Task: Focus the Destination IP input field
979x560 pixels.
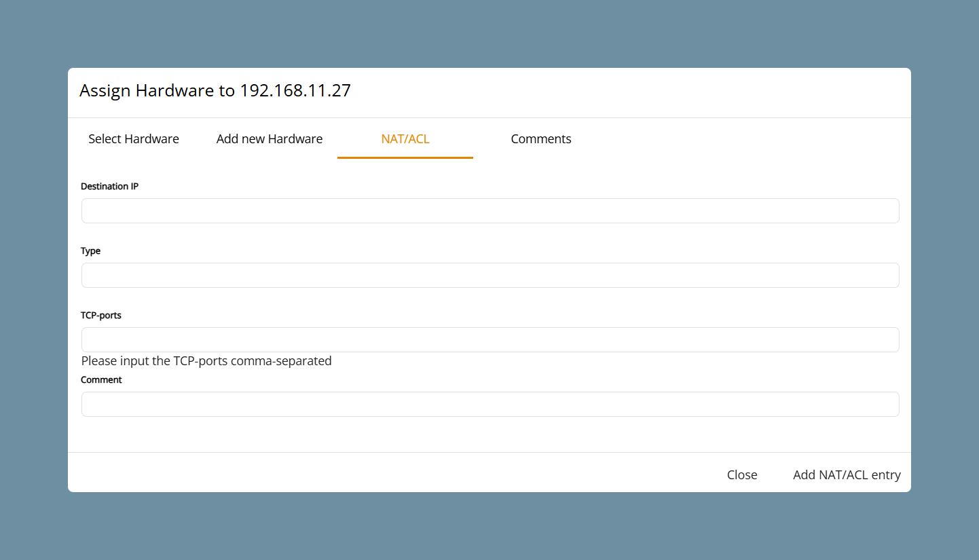Action: coord(490,210)
